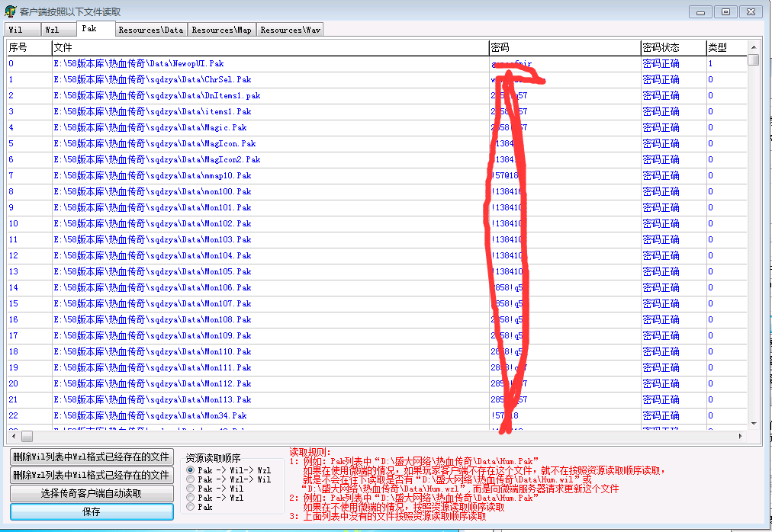Minimize the window

701,11
